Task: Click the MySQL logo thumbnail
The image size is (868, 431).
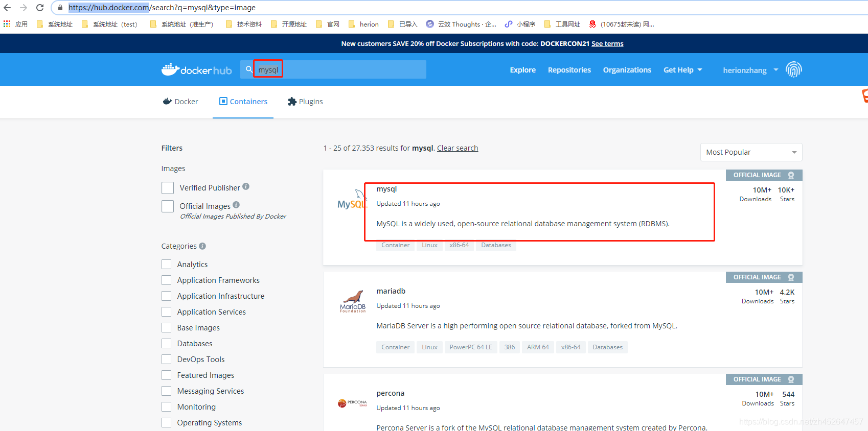Action: pos(352,200)
